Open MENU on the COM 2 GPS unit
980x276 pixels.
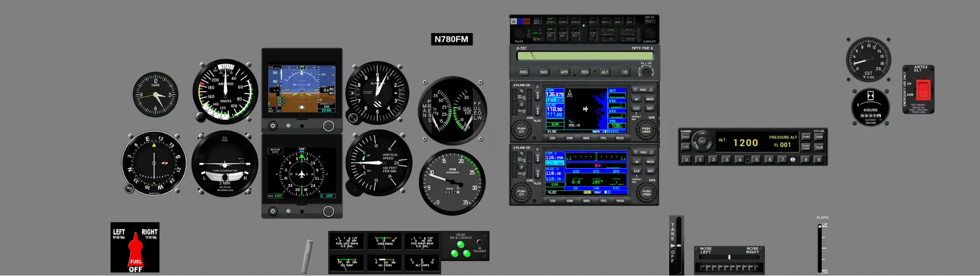(651, 162)
